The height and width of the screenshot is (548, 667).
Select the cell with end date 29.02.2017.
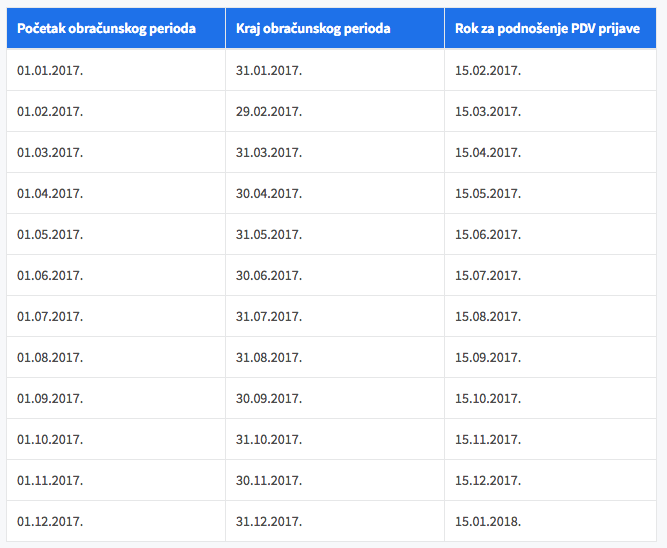(335, 111)
